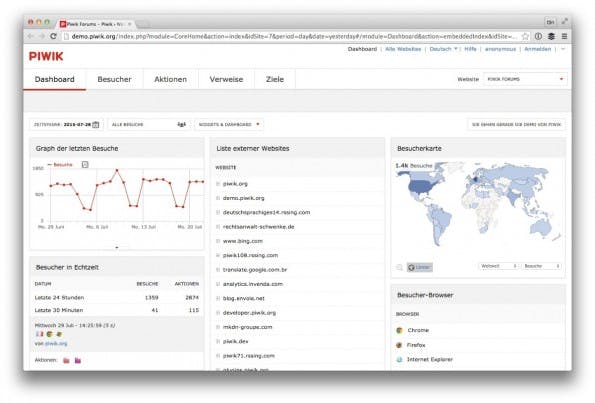Click the Firefox icon in Besucher-Browser list
The width and height of the screenshot is (595, 403).
click(x=399, y=345)
